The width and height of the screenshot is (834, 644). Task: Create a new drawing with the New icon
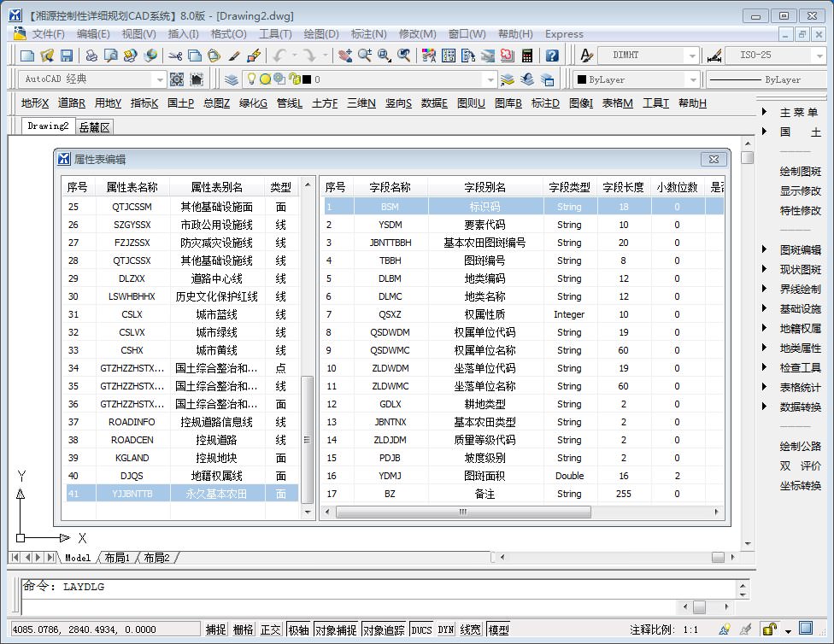pos(26,56)
